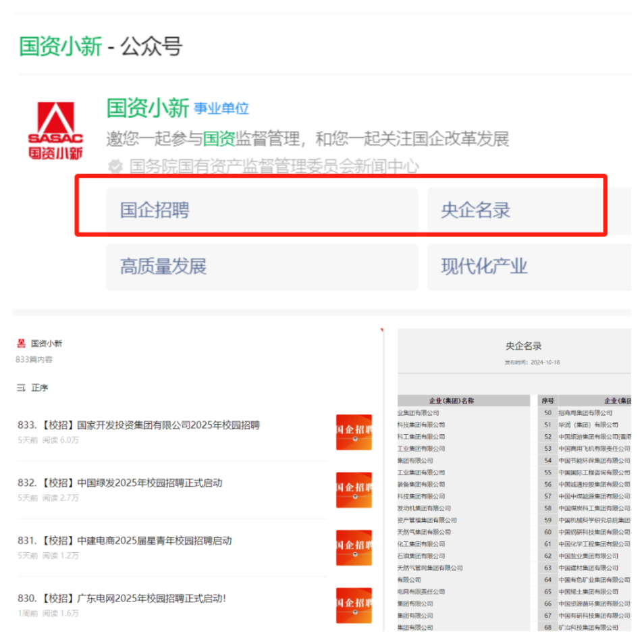Click the 序号 column header
This screenshot has width=644, height=644.
pos(547,400)
